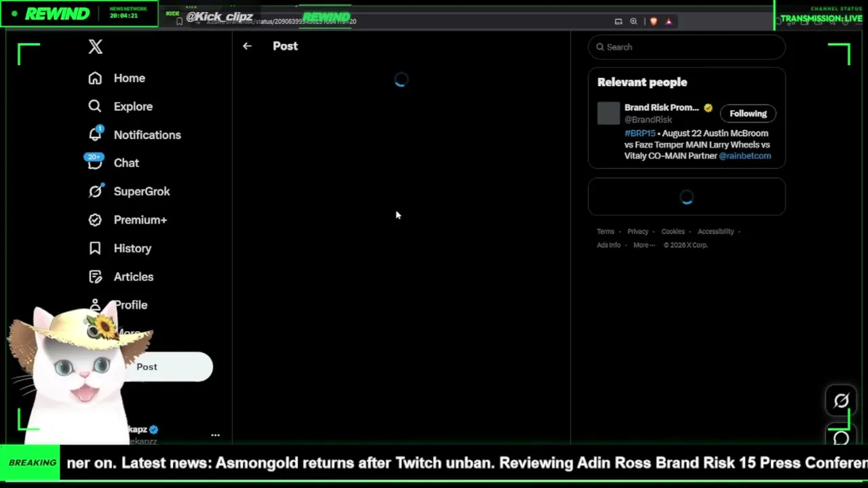Screen dimensions: 868x488
Task: Expand the footer "More ···" menu
Action: pyautogui.click(x=644, y=245)
